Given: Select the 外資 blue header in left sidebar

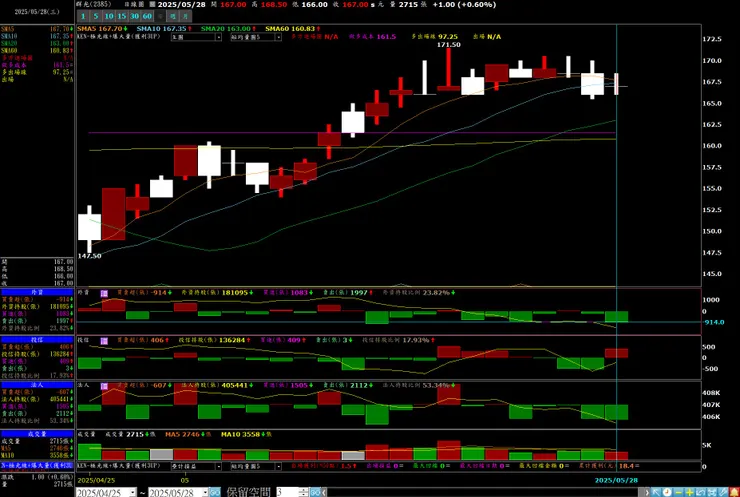Looking at the screenshot, I should tap(37, 292).
